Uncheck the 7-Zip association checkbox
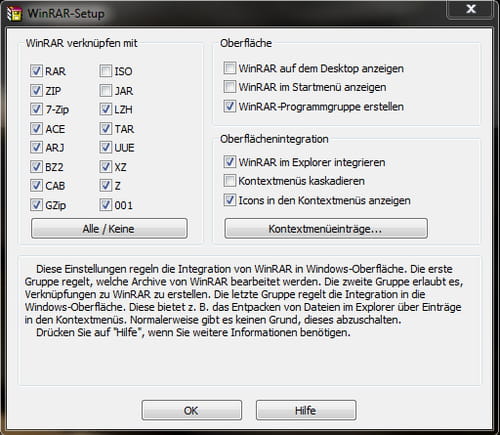This screenshot has width=500, height=435. coord(36,109)
